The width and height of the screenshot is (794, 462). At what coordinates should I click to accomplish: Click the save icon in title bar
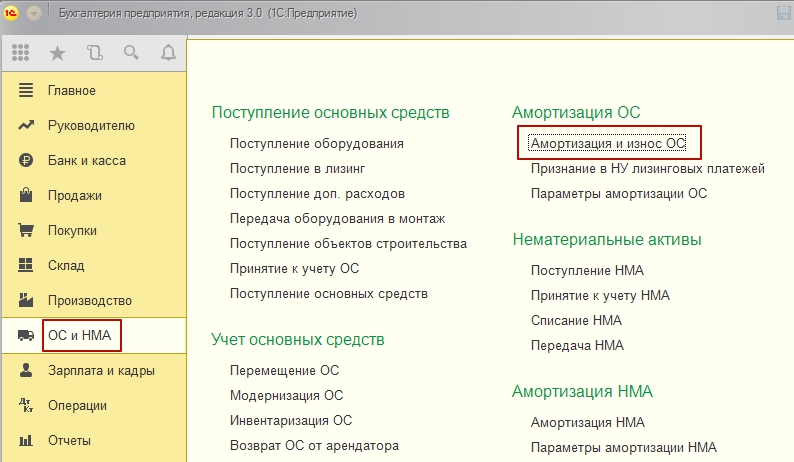(784, 13)
